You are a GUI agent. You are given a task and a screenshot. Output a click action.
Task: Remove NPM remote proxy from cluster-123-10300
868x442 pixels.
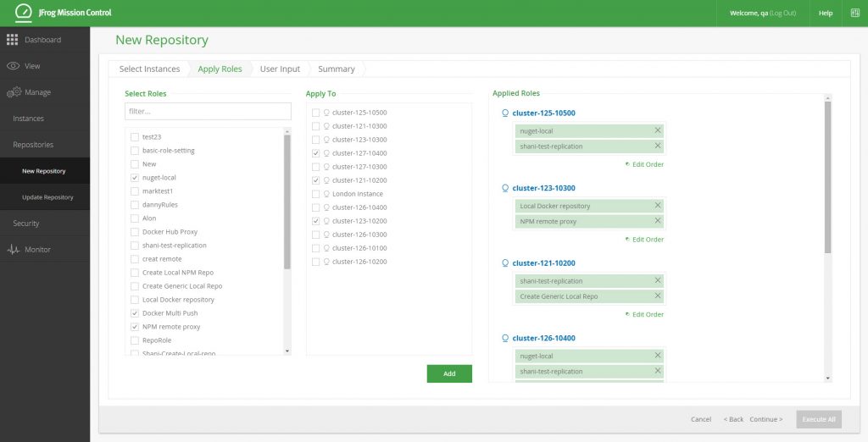(658, 221)
